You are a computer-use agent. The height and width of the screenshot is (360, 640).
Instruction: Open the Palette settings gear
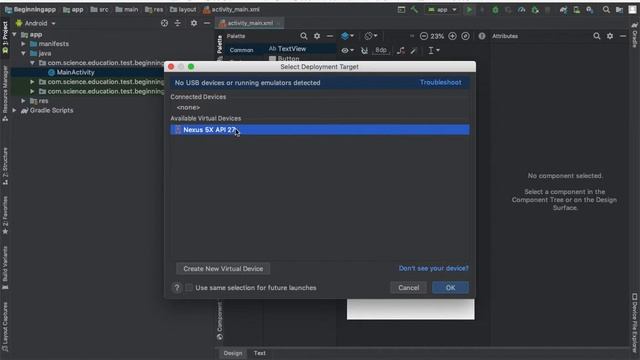tap(317, 36)
